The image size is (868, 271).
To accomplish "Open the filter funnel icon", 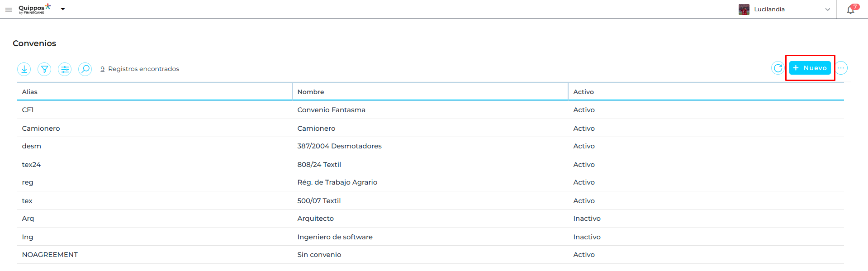I will point(44,69).
